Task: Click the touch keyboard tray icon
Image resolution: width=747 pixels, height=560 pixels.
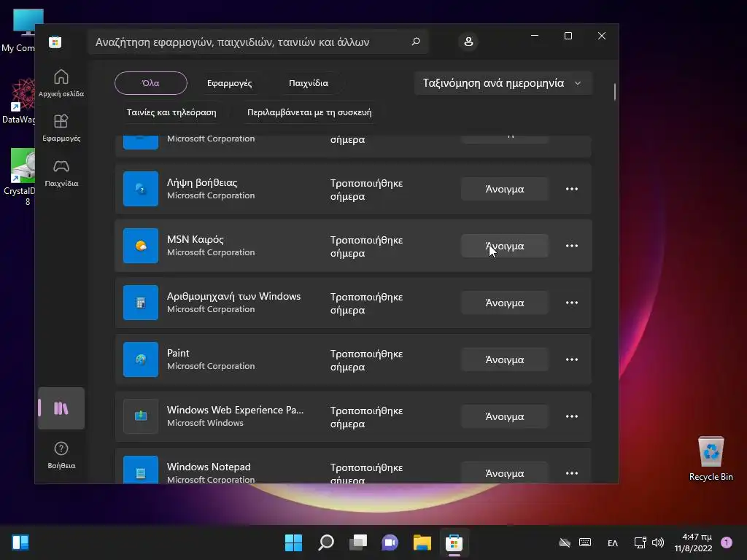Action: coord(585,542)
